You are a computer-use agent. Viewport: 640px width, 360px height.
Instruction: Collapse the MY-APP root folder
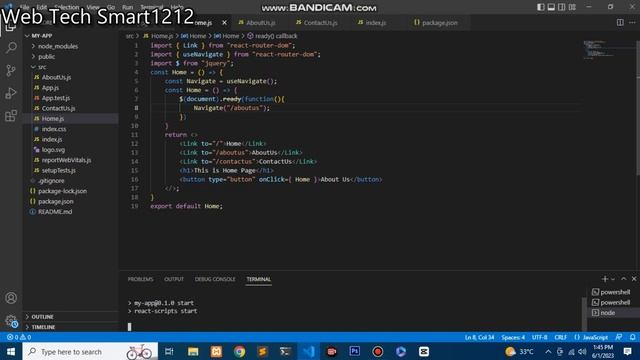pyautogui.click(x=70, y=36)
